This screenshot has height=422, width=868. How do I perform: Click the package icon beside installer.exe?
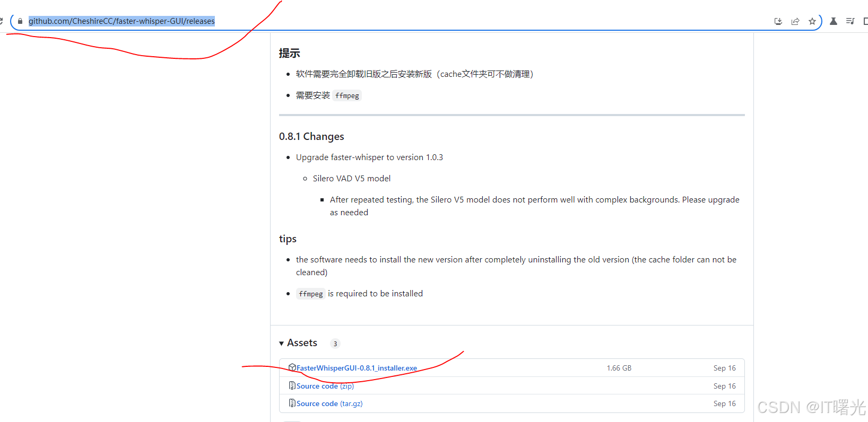[x=292, y=367]
